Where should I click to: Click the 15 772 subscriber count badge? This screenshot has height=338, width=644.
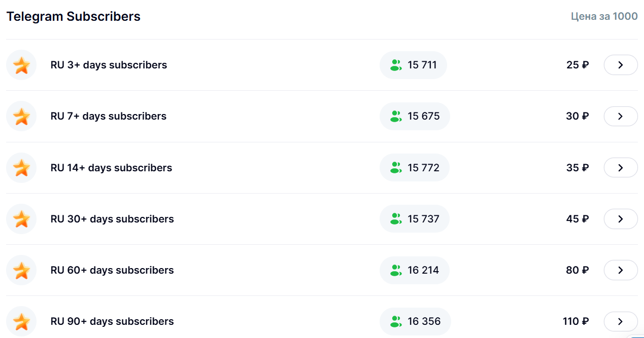click(415, 168)
